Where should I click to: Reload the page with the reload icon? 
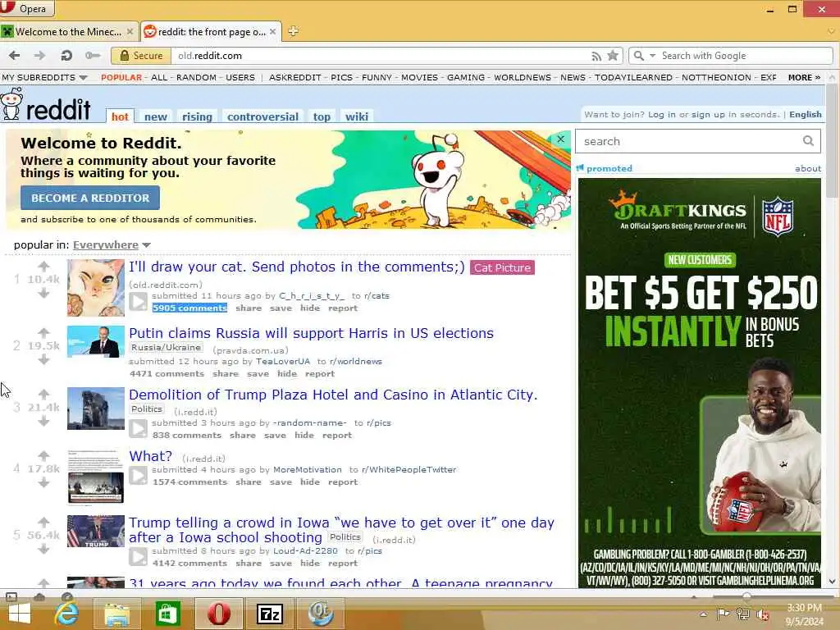click(x=66, y=55)
